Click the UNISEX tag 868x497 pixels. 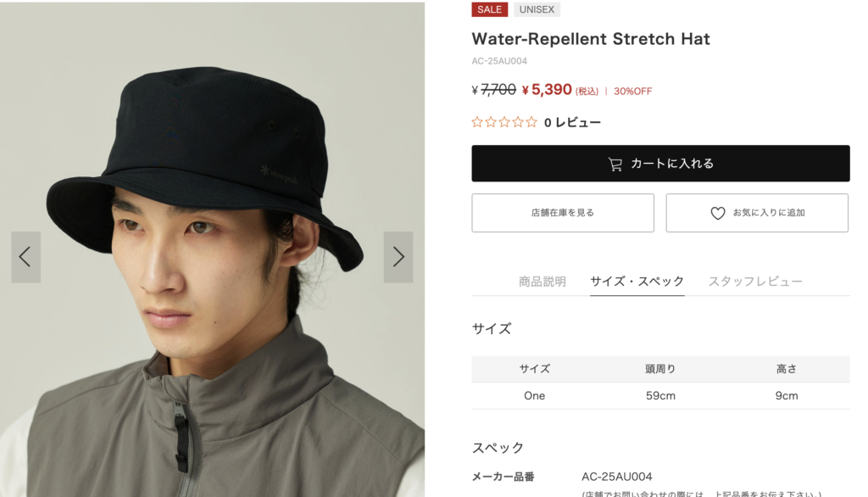[537, 9]
